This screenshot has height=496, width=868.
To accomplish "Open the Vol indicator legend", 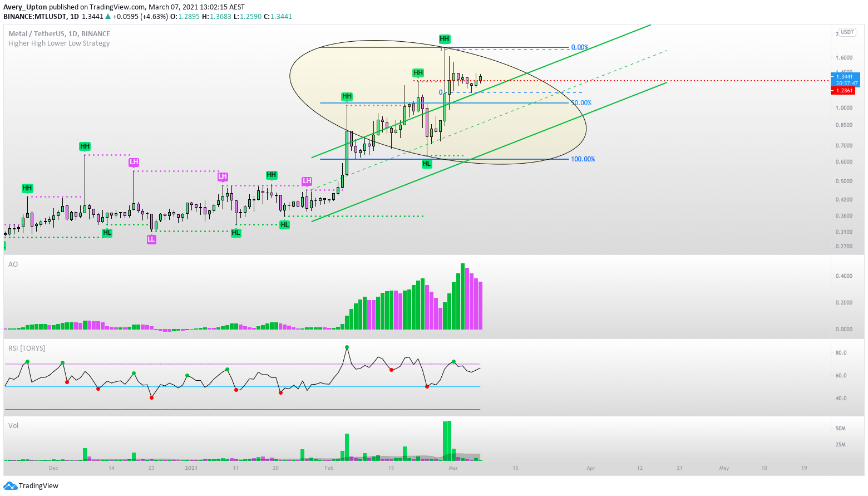I will tap(13, 426).
